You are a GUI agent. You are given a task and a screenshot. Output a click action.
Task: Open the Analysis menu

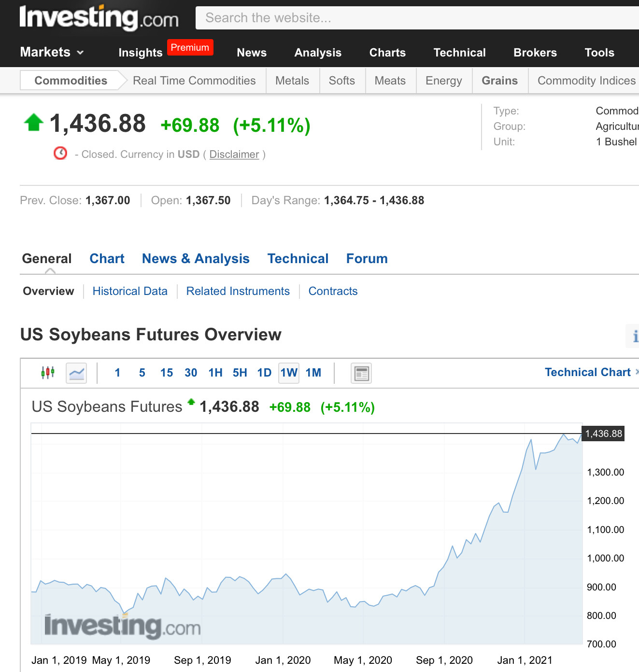click(318, 53)
